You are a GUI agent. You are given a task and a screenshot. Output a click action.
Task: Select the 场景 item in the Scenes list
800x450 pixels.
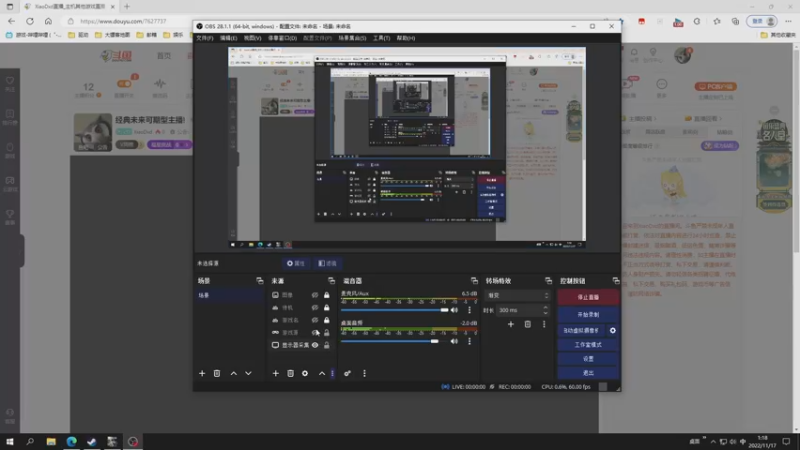point(230,295)
